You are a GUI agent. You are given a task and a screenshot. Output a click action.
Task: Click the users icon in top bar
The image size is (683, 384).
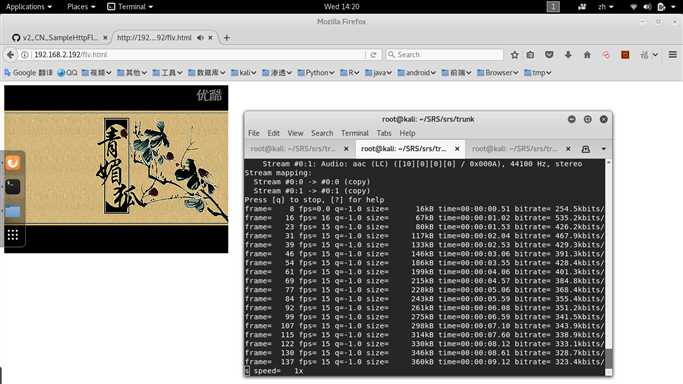pyautogui.click(x=582, y=7)
